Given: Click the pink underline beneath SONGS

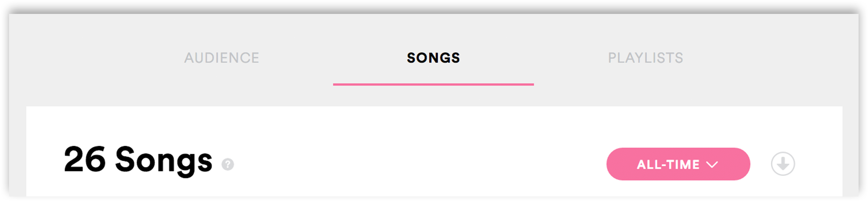Looking at the screenshot, I should point(433,84).
